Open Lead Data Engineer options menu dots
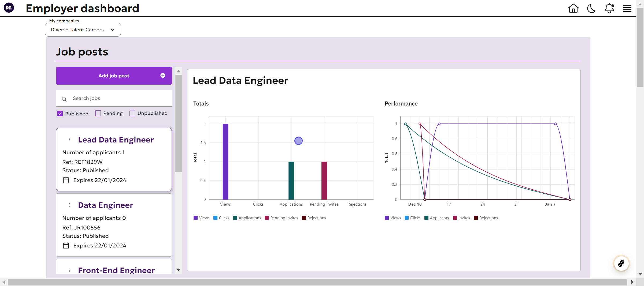Screen dimensions: 644x286 (69, 140)
